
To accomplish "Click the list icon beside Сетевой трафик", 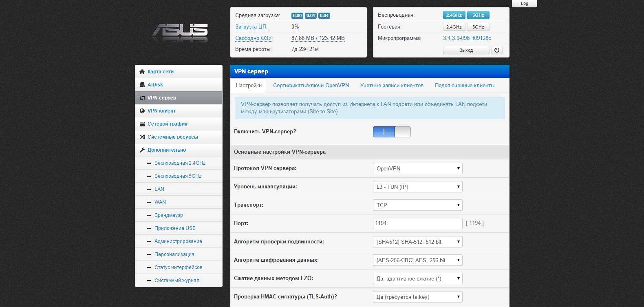I will tap(142, 124).
